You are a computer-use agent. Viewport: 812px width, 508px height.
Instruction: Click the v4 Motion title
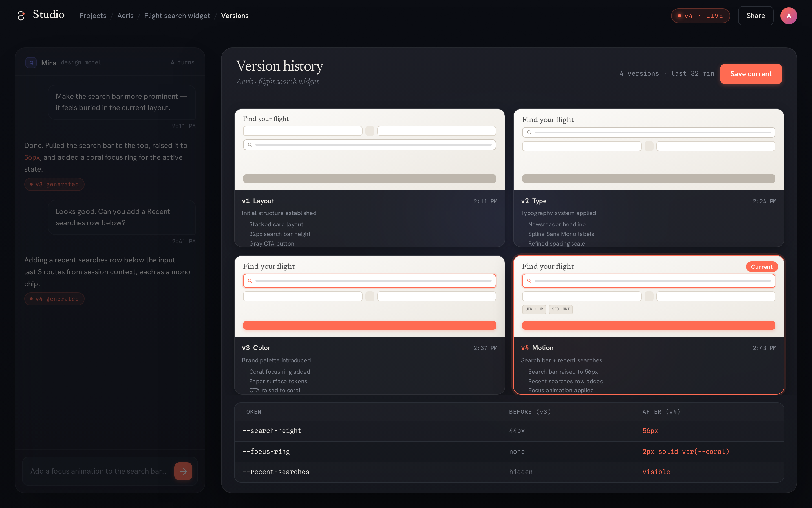[537, 348]
